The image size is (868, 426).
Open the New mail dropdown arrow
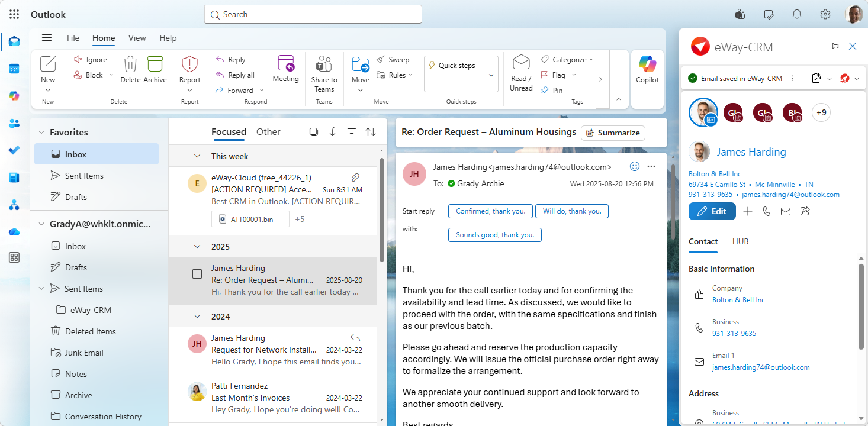click(x=48, y=91)
